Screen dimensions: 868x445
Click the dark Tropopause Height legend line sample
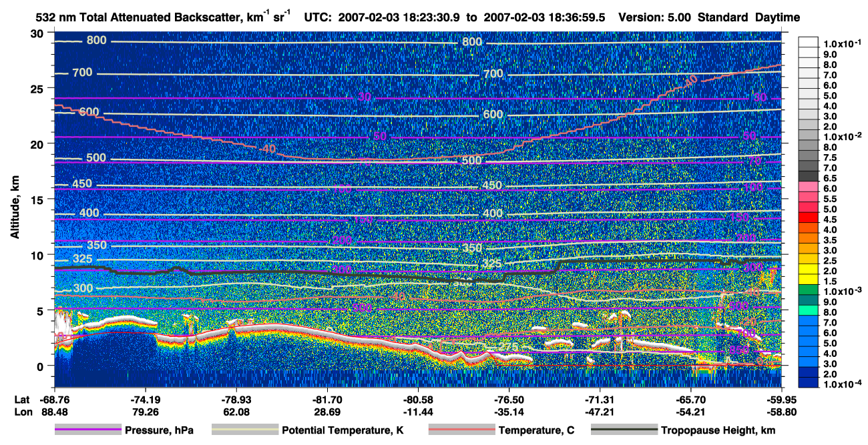[x=624, y=430]
